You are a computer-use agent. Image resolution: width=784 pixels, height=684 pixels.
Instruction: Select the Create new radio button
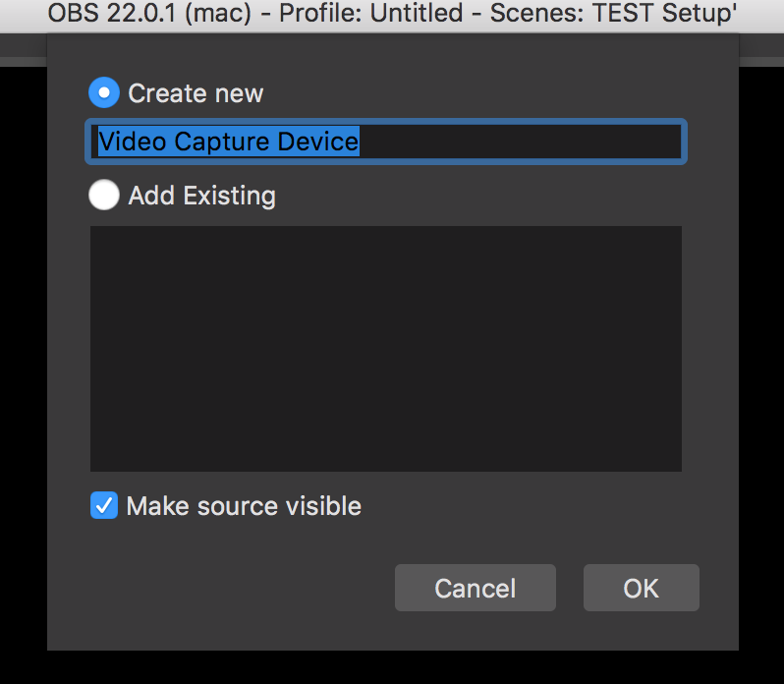pos(104,93)
